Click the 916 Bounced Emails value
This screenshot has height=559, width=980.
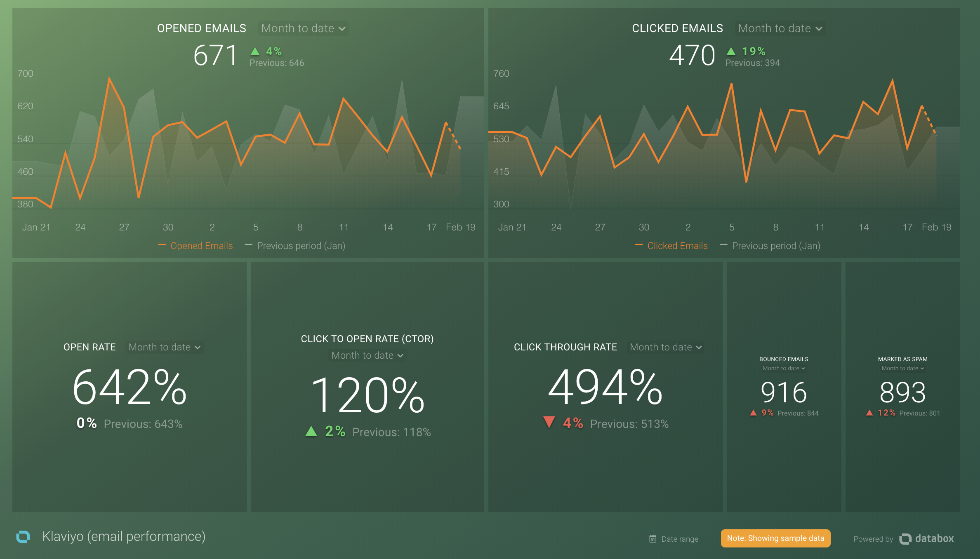(784, 392)
